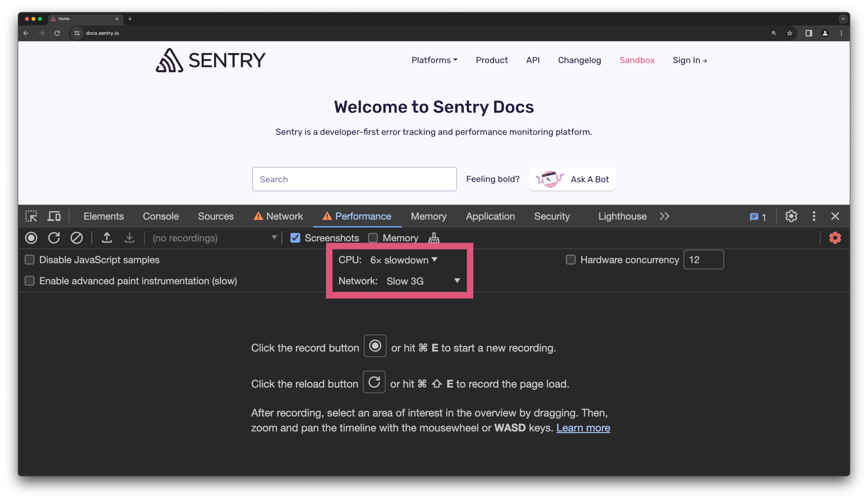868x500 pixels.
Task: Click the load profile upload icon
Action: tap(107, 238)
